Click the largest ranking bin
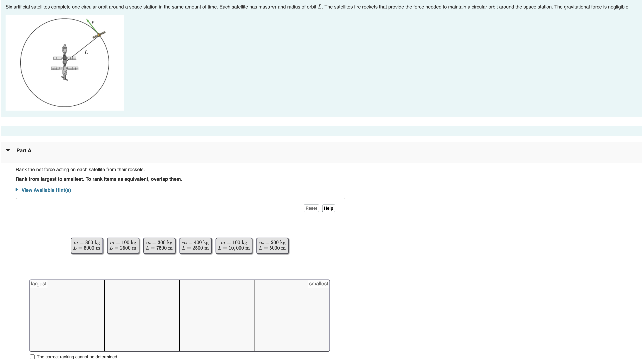Image resolution: width=642 pixels, height=364 pixels. pos(67,315)
